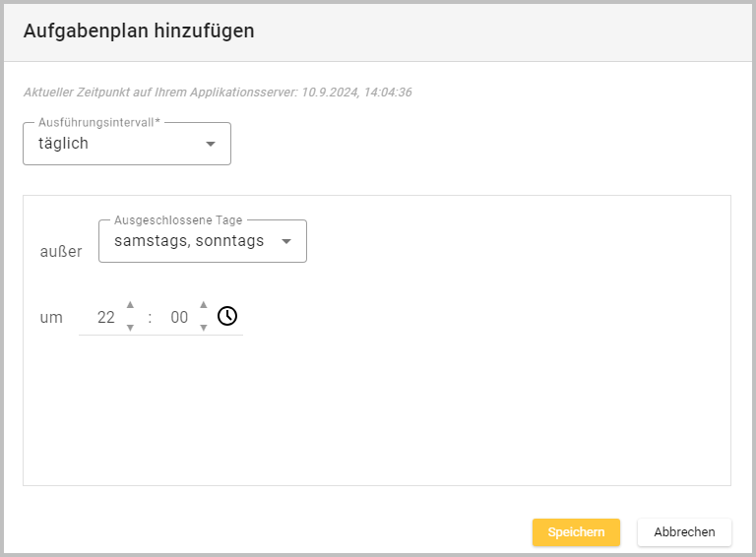The width and height of the screenshot is (756, 557).
Task: Save the schedule with Speichern
Action: coord(576,532)
